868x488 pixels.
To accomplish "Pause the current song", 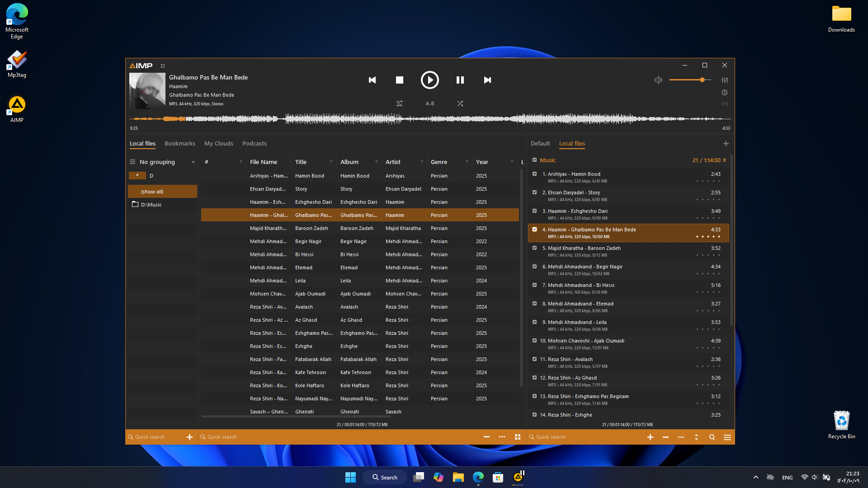I will click(460, 80).
